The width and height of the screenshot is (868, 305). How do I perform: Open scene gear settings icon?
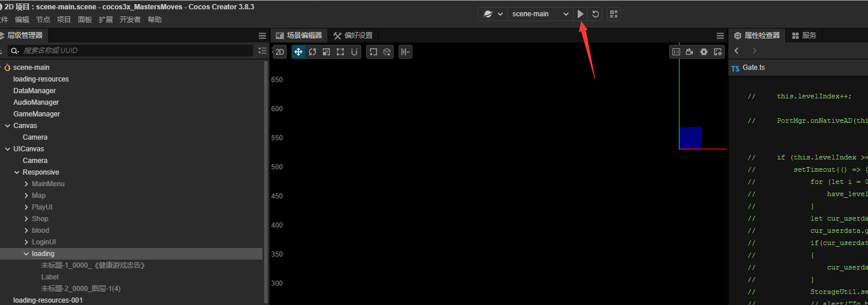tap(704, 52)
